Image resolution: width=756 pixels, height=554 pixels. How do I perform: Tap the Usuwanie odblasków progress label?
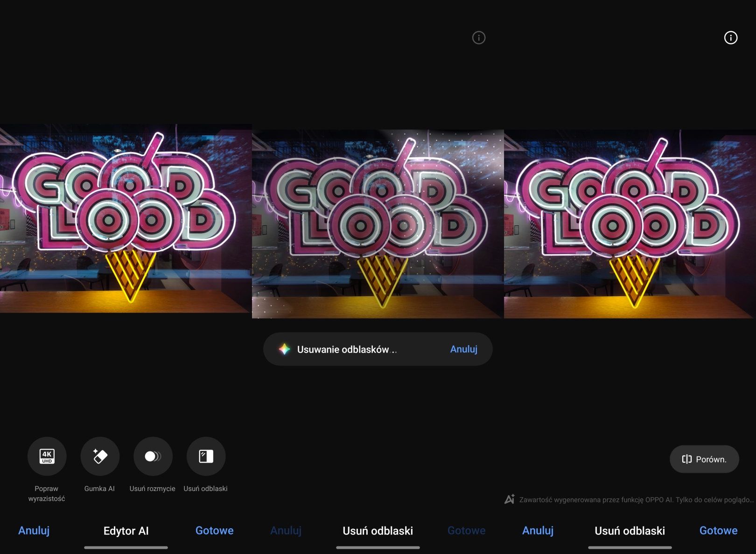pyautogui.click(x=347, y=349)
